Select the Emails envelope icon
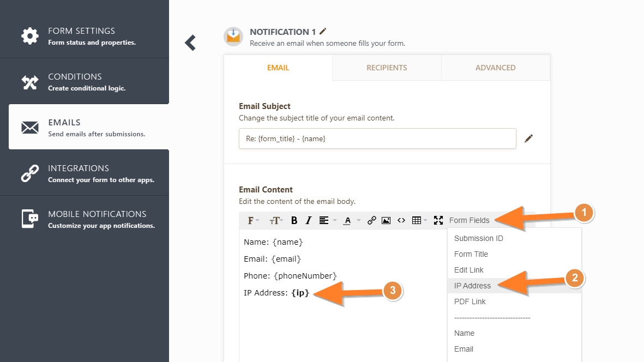Screen dimensions: 644x362 [30, 128]
